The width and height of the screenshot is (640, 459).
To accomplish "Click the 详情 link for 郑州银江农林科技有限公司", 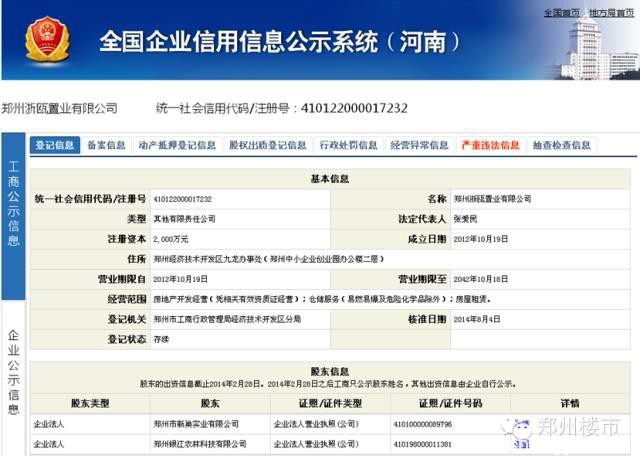I will [521, 444].
